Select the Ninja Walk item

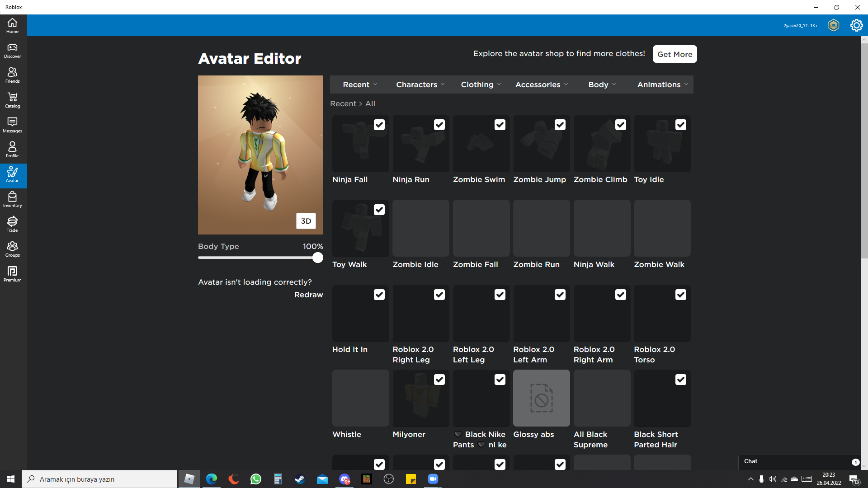(x=602, y=228)
